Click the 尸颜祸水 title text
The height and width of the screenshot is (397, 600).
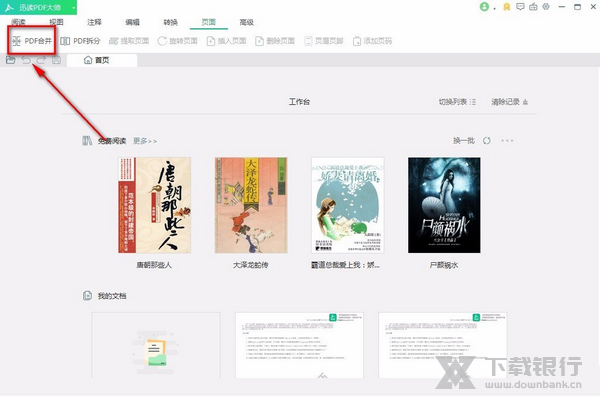444,265
